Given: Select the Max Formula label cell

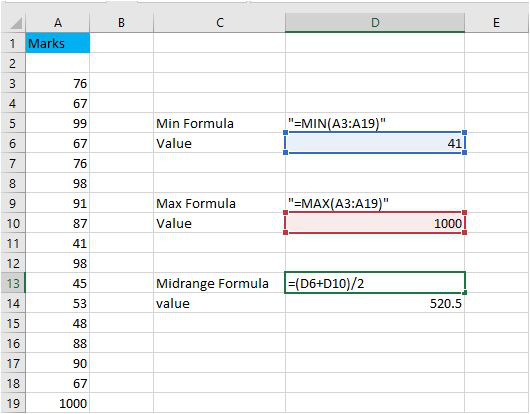Looking at the screenshot, I should pyautogui.click(x=219, y=203).
